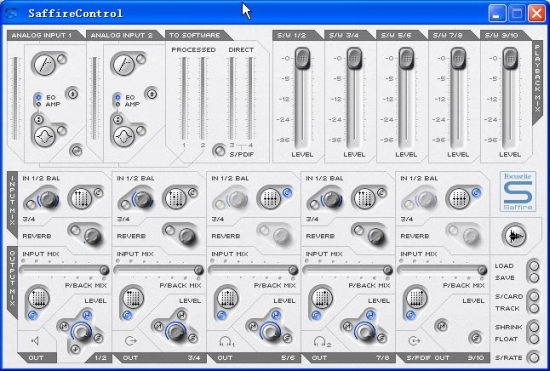Click the TRACK button
The height and width of the screenshot is (371, 550).
click(x=534, y=308)
